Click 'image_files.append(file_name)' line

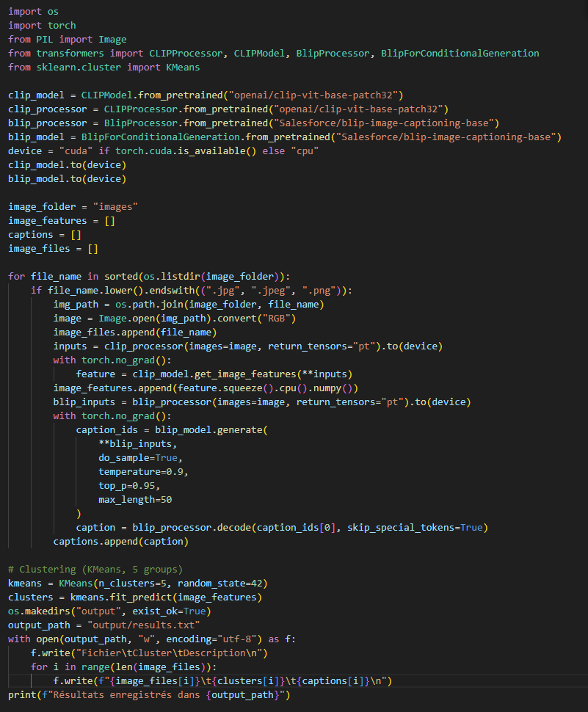point(135,333)
